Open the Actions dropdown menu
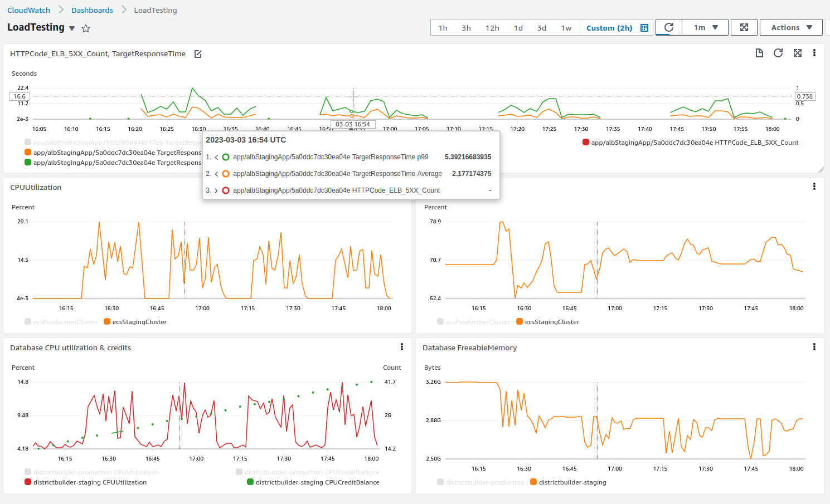 pos(791,27)
